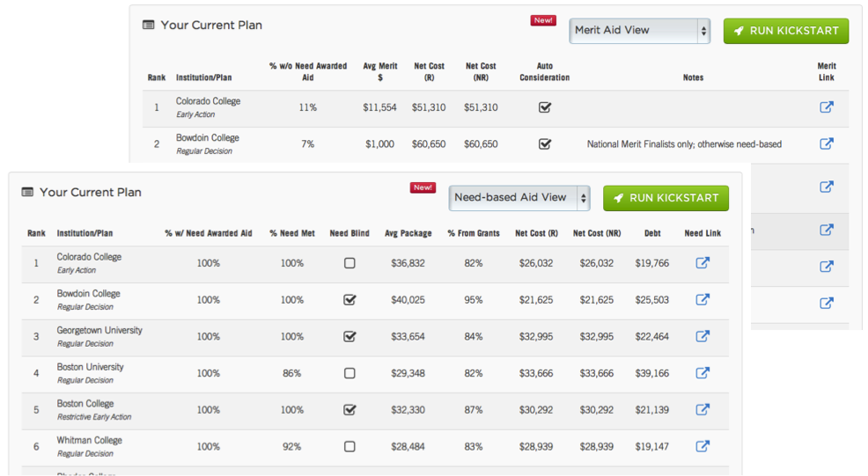Check Need Blind box for Whitman College
Viewport: 868px width, 476px height.
(x=349, y=446)
